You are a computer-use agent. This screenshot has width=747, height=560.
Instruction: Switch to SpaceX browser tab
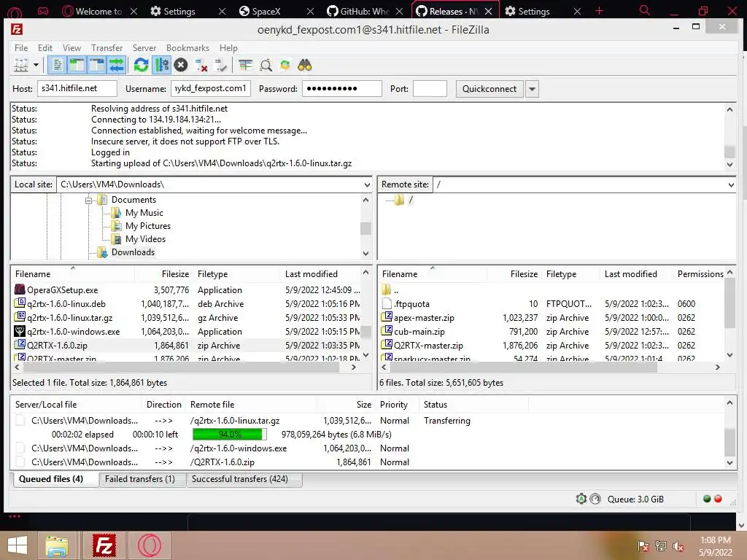coord(276,11)
